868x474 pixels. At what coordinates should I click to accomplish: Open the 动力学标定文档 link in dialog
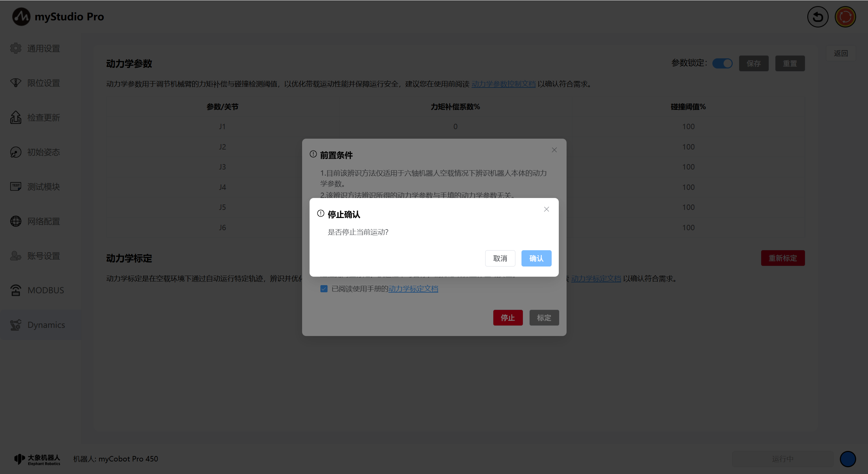(x=413, y=289)
